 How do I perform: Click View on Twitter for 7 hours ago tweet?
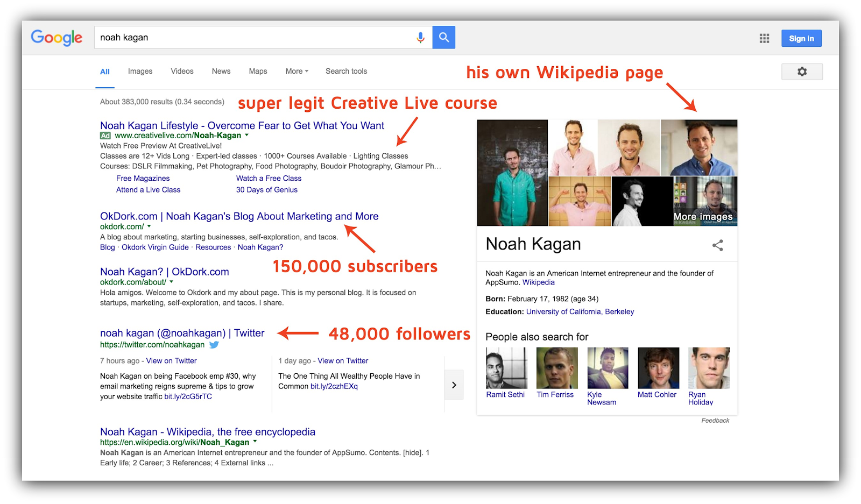click(x=171, y=360)
